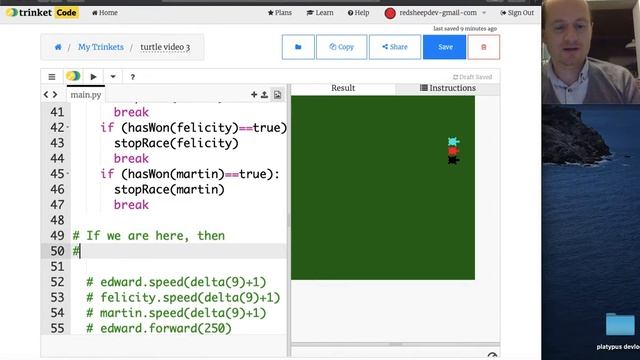Image resolution: width=640 pixels, height=360 pixels.
Task: Click the '# edward.forward(250)' comment line
Action: [x=159, y=329]
